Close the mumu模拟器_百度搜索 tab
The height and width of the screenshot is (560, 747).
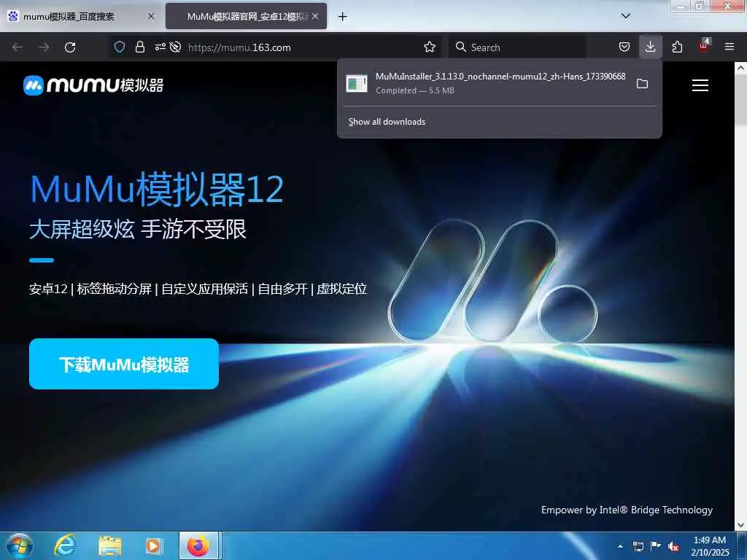point(150,16)
